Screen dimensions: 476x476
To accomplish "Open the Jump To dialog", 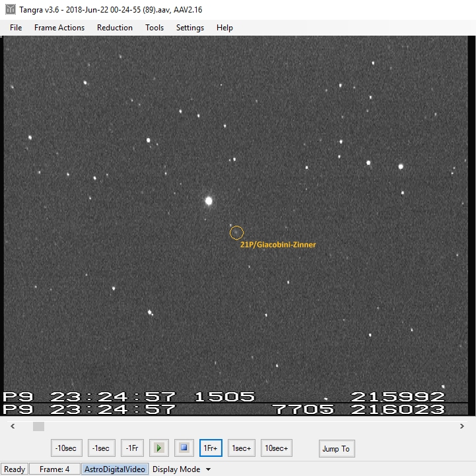I will pos(336,448).
